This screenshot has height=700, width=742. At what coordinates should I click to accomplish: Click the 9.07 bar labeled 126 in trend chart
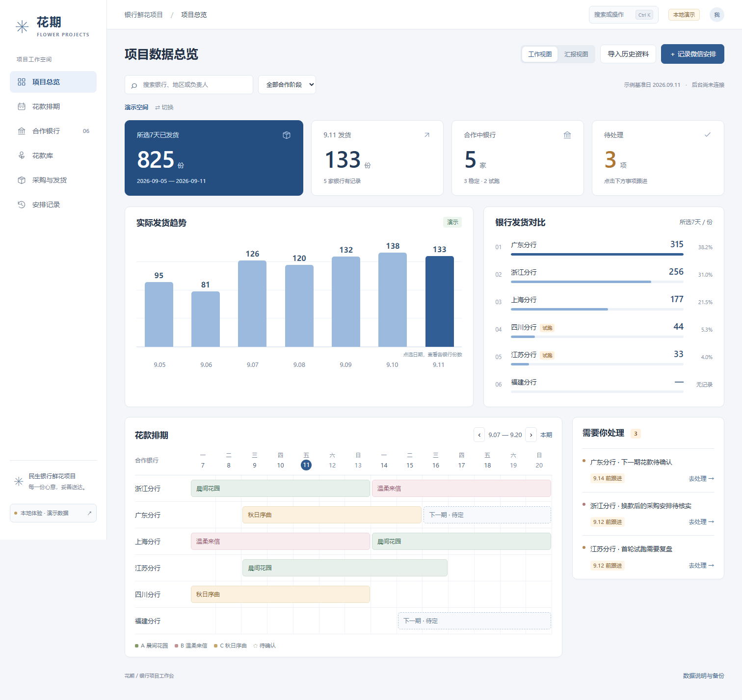pyautogui.click(x=252, y=304)
